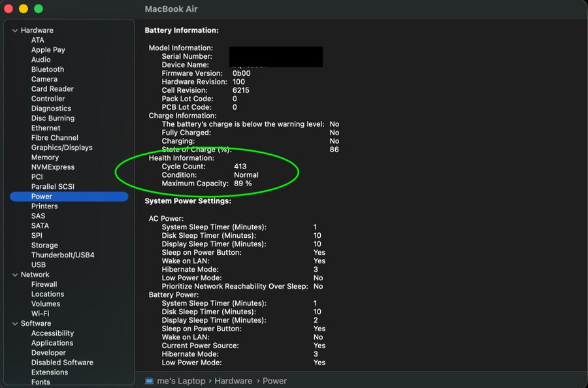The width and height of the screenshot is (588, 388).
Task: Open Applications under Software
Action: point(52,343)
